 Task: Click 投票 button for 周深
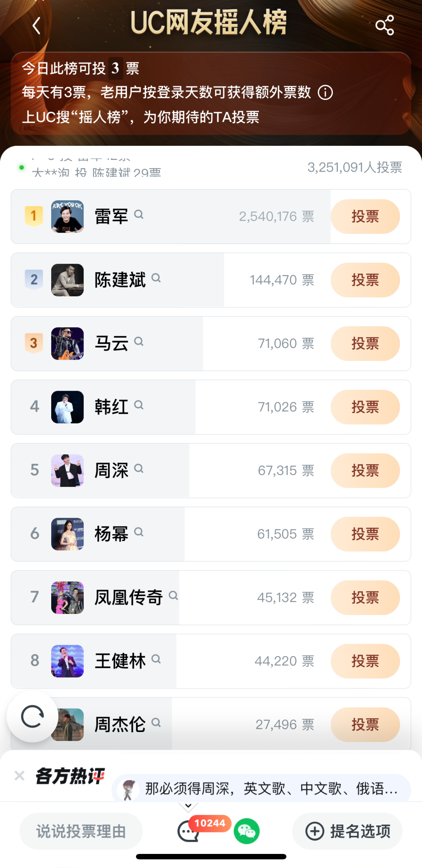(x=365, y=471)
